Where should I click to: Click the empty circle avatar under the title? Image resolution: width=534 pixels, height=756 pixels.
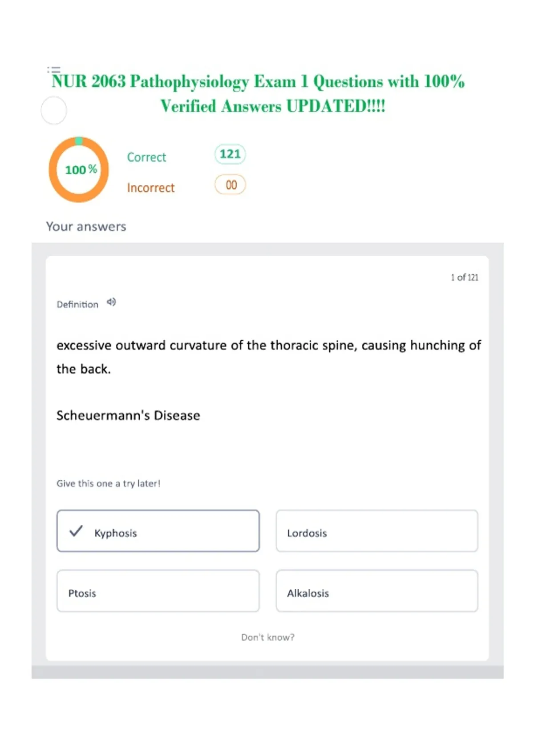pyautogui.click(x=54, y=110)
